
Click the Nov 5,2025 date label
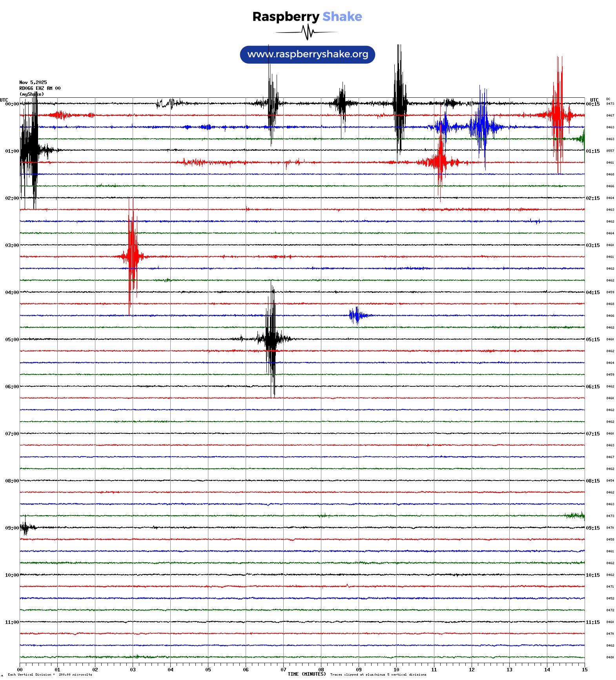tap(33, 82)
